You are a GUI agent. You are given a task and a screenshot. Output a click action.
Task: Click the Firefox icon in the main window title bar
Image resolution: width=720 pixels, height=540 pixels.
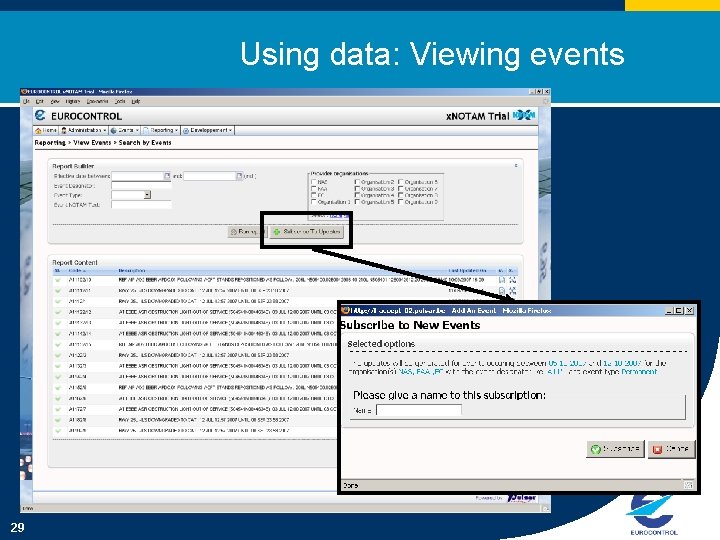pos(24,91)
